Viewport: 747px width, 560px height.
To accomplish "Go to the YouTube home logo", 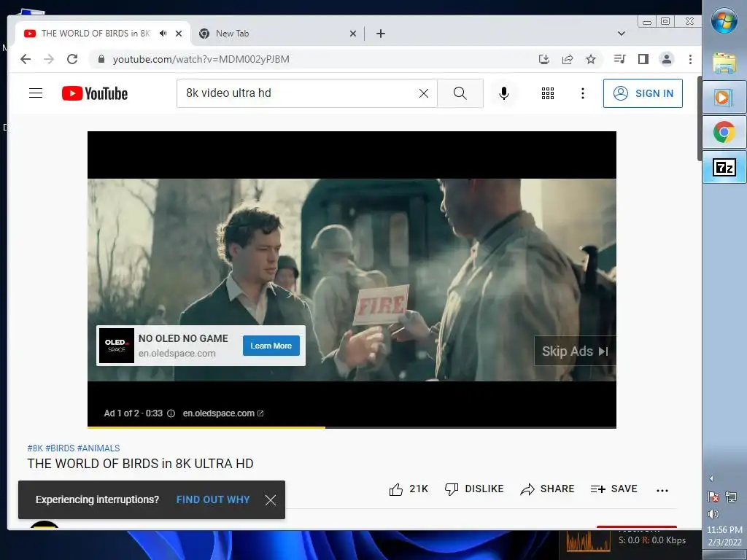I will [95, 93].
